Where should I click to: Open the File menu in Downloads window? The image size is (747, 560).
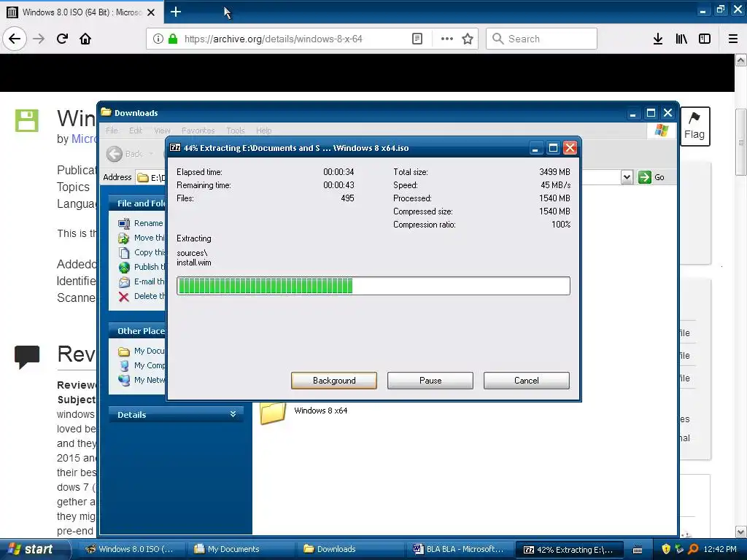(x=112, y=131)
